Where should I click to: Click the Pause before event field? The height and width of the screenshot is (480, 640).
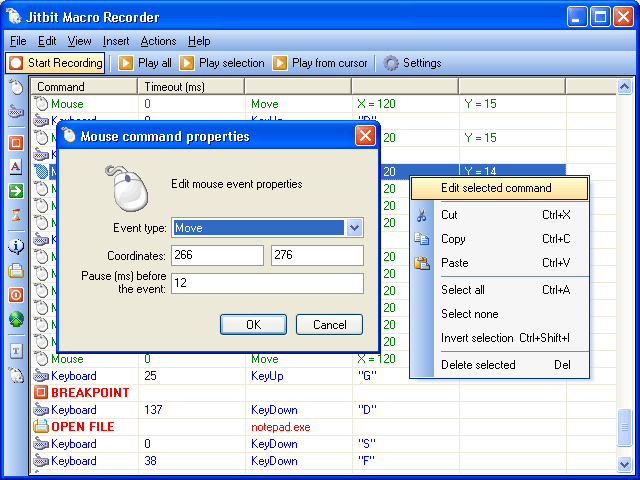coord(267,283)
